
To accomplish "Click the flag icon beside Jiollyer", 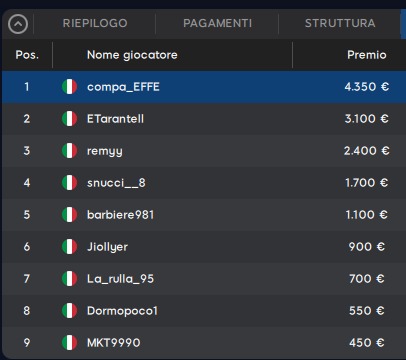I will 70,247.
